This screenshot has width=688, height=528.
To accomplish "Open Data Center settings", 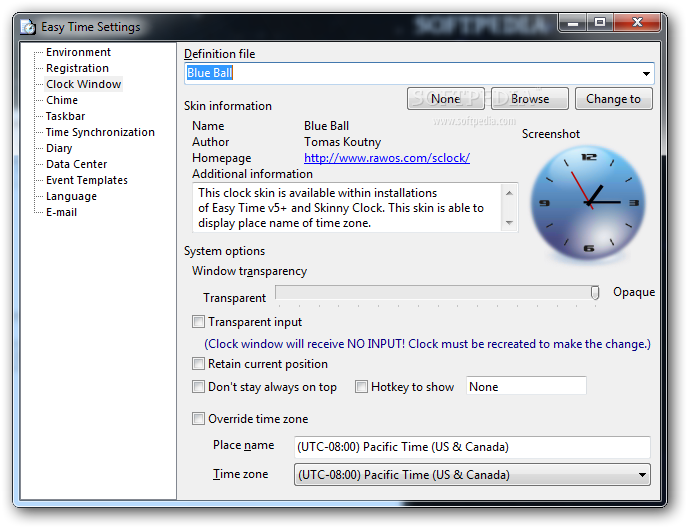I will [x=76, y=164].
